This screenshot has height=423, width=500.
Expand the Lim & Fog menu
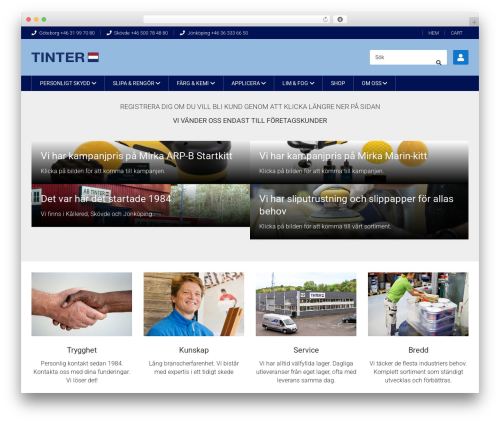coord(298,83)
